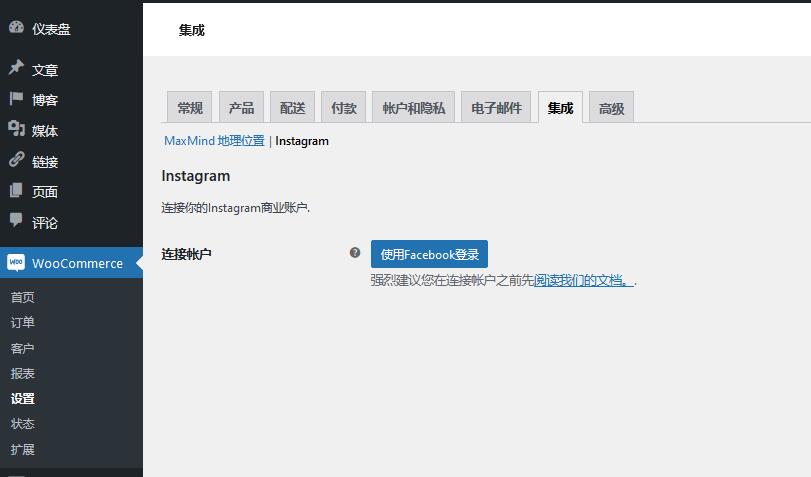Select the 集成 tab
The height and width of the screenshot is (477, 811).
point(560,108)
